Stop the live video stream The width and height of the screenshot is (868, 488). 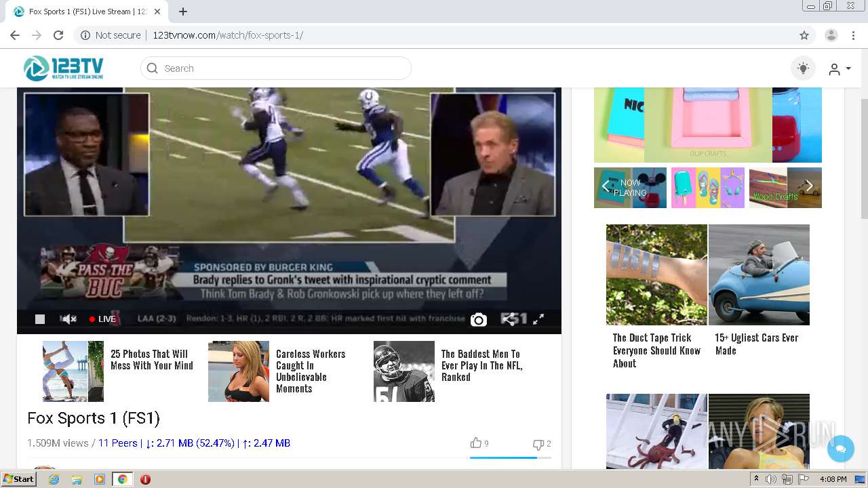(40, 319)
